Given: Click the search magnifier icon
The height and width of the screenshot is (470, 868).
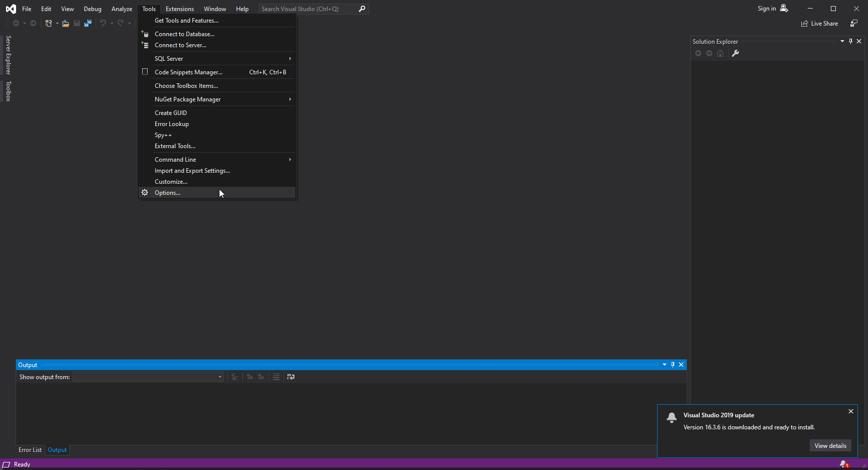Looking at the screenshot, I should point(362,9).
